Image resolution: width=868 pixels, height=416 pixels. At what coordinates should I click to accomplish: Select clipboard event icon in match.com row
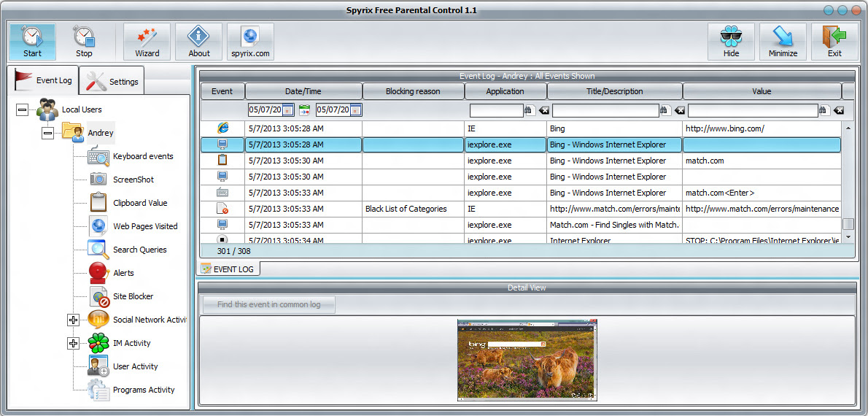tap(222, 161)
